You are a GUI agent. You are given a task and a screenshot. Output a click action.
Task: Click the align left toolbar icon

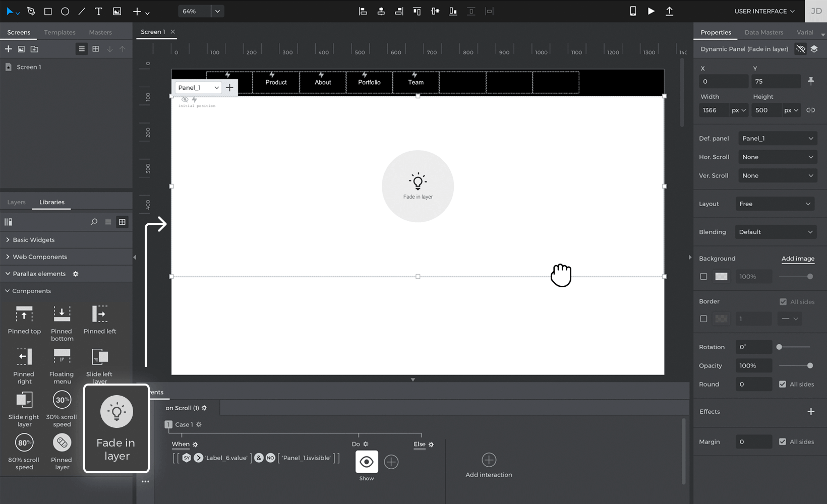tap(363, 11)
